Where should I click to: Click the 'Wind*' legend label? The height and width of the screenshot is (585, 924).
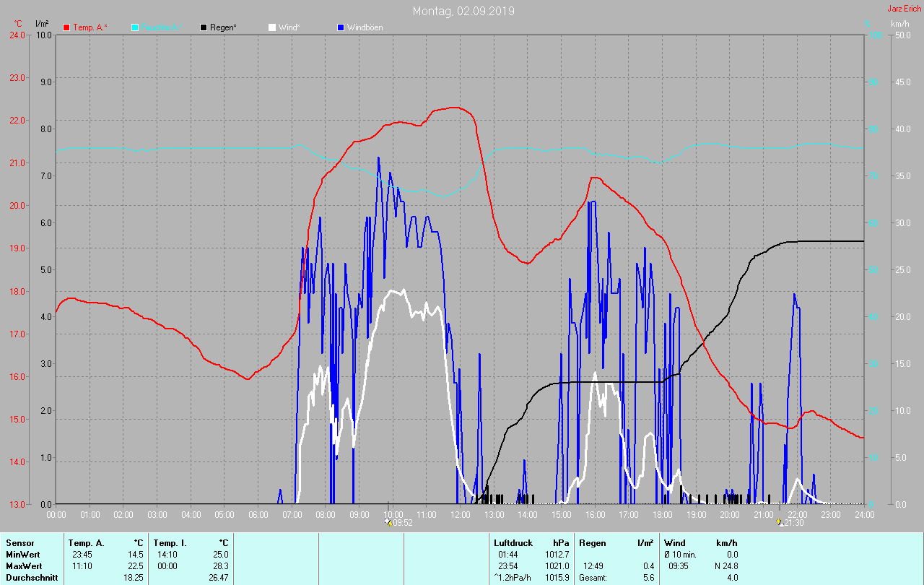click(289, 27)
